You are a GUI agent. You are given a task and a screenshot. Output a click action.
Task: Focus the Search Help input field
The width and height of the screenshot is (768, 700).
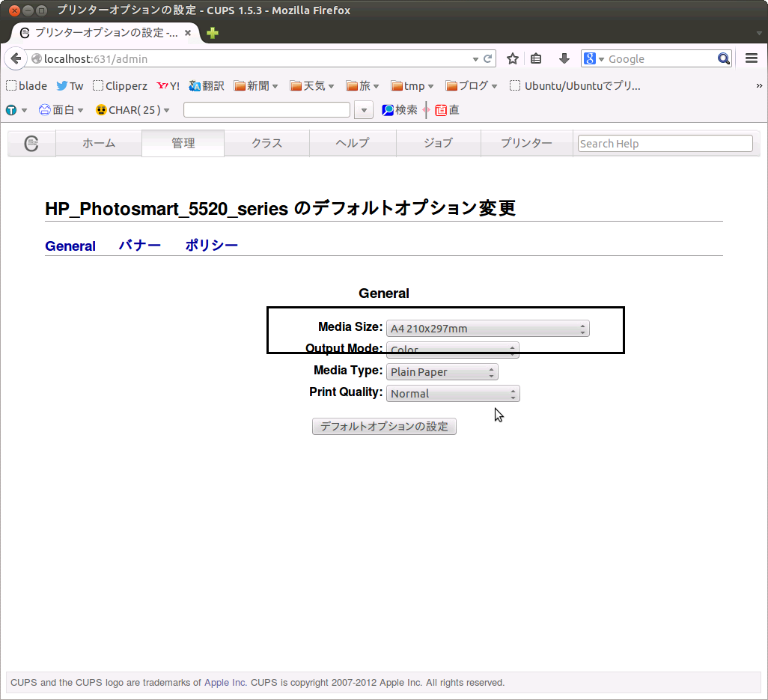665,144
